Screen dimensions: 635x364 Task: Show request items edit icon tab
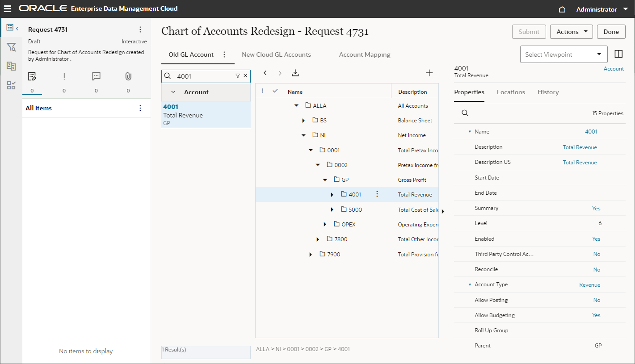click(x=32, y=76)
